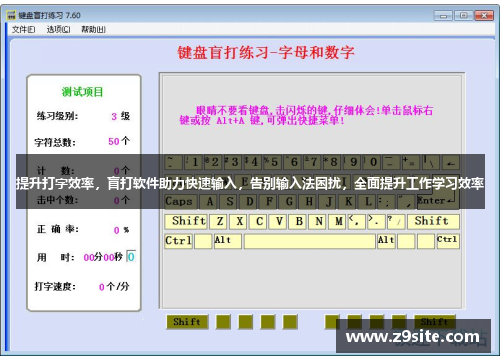The image size is (500, 362).
Task: Click the 5 key on the number row
Action: [272, 162]
